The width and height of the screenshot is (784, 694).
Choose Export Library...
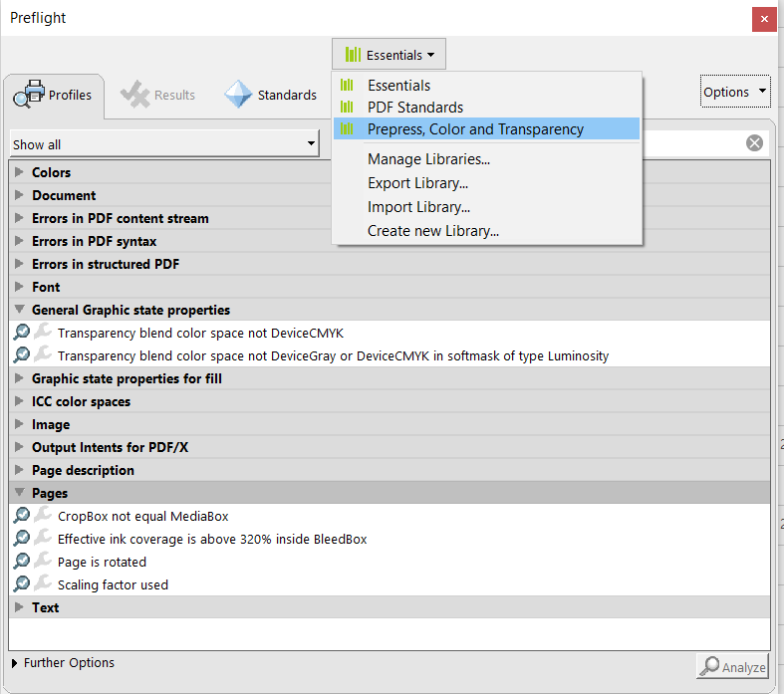click(486, 183)
